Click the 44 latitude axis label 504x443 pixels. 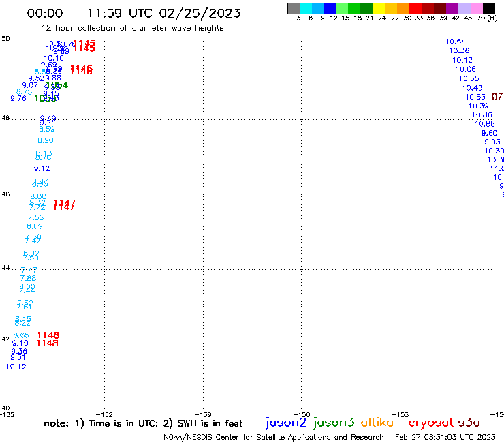point(5,268)
